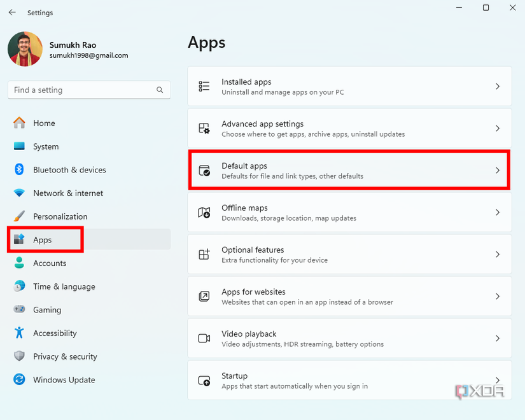This screenshot has width=525, height=420.
Task: Click the search magnifier icon
Action: 160,90
